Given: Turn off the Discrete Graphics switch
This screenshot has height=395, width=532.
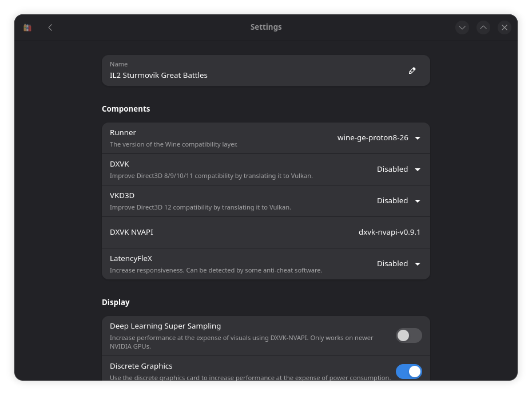Looking at the screenshot, I should click(409, 372).
